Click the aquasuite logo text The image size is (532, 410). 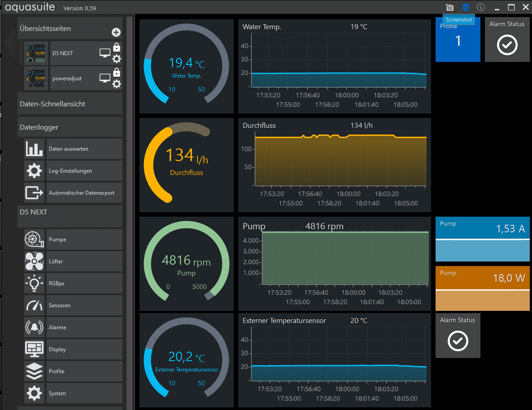click(30, 7)
